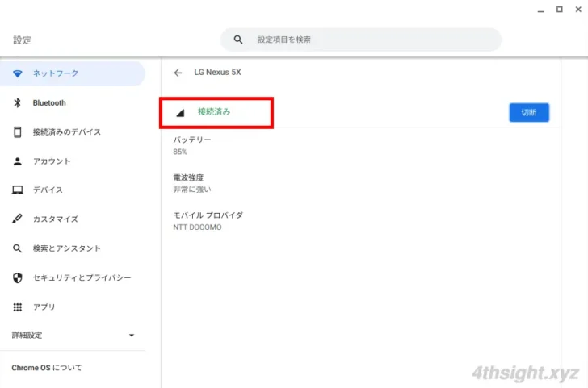Open the アプリ settings section
The height and width of the screenshot is (388, 588).
pyautogui.click(x=73, y=307)
